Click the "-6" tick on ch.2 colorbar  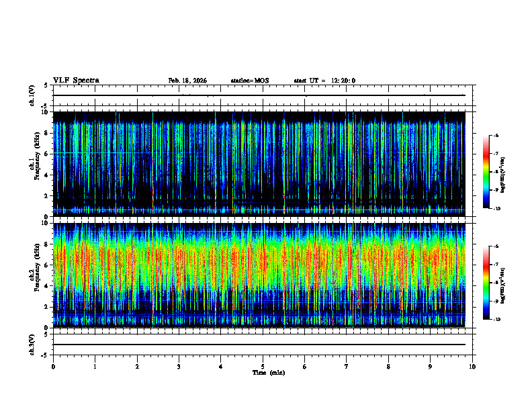pyautogui.click(x=496, y=246)
